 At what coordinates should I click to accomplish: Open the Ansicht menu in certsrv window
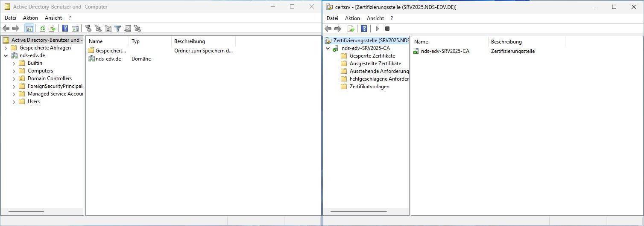[375, 18]
